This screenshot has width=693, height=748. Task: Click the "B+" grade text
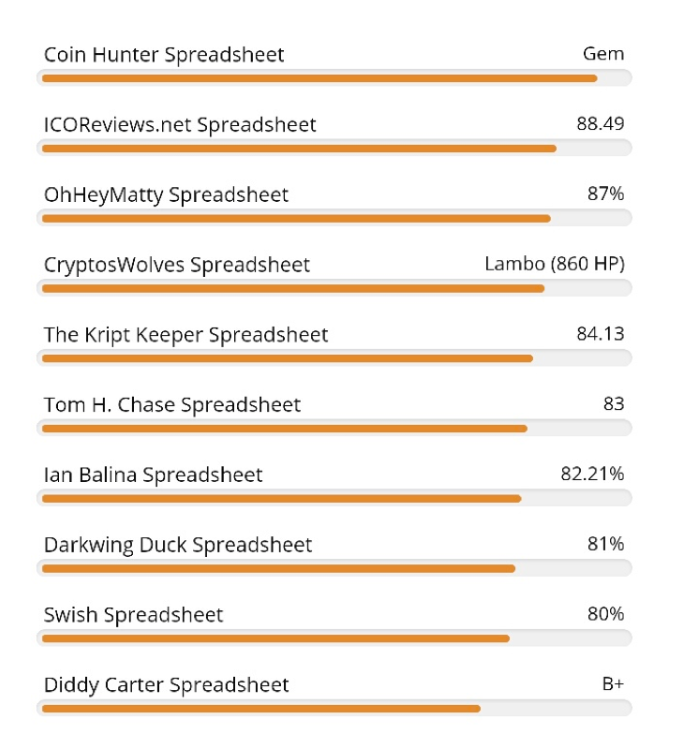pos(612,684)
